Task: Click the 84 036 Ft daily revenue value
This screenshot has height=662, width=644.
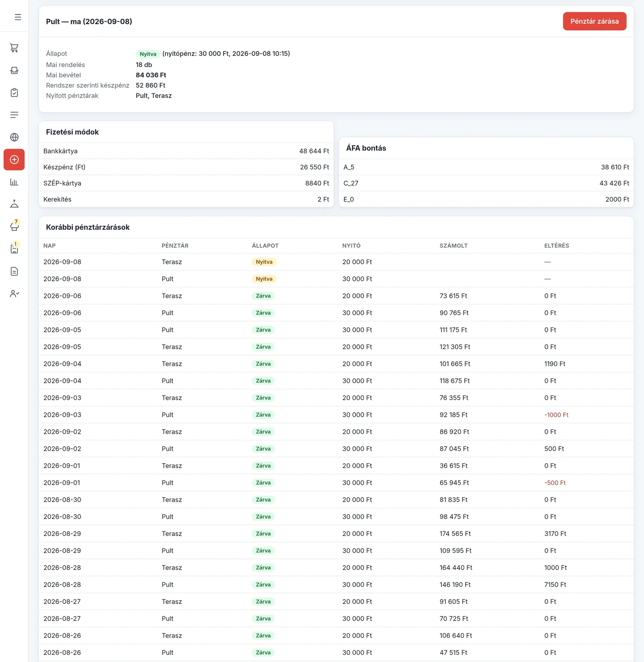Action: tap(151, 75)
